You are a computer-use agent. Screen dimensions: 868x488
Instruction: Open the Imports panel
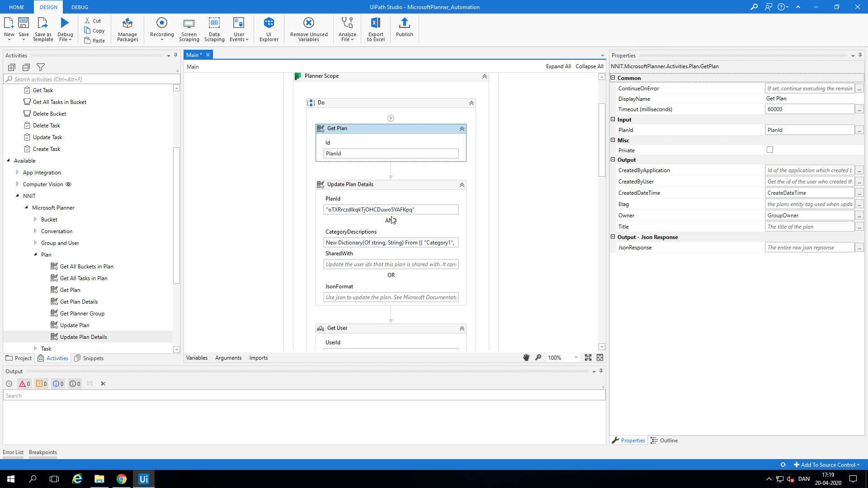tap(259, 358)
